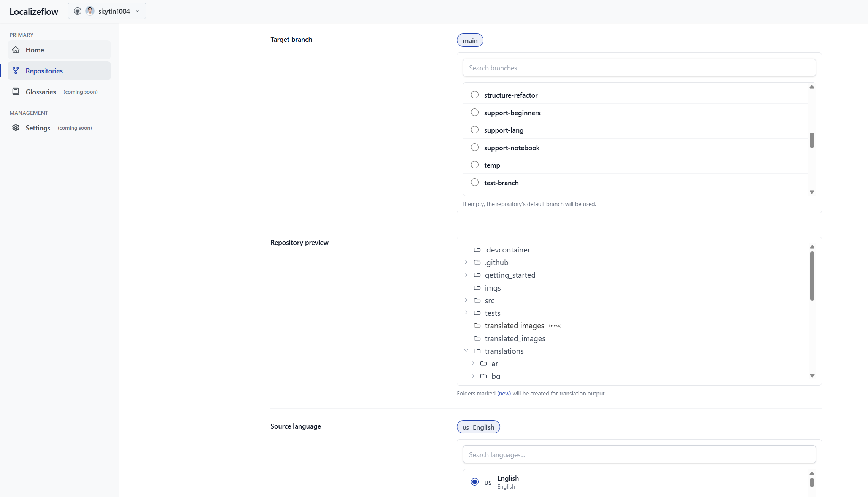Viewport: 868px width, 497px height.
Task: Open Glossaries from the sidebar
Action: 41,92
